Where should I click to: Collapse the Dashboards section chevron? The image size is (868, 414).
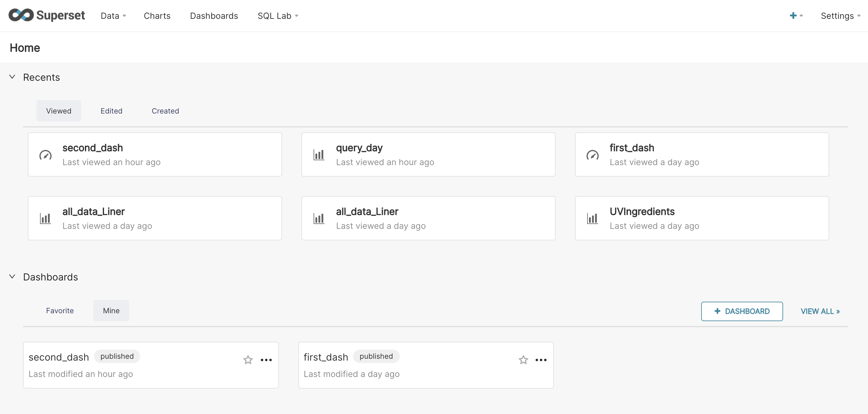click(x=12, y=277)
